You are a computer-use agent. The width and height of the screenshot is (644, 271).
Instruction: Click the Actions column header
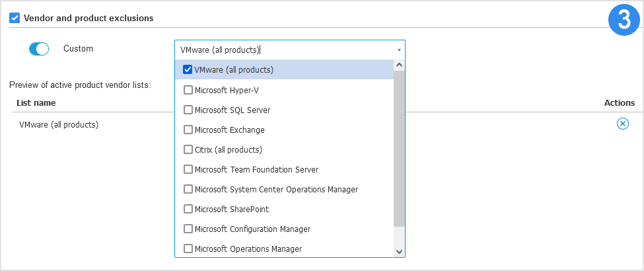point(620,103)
